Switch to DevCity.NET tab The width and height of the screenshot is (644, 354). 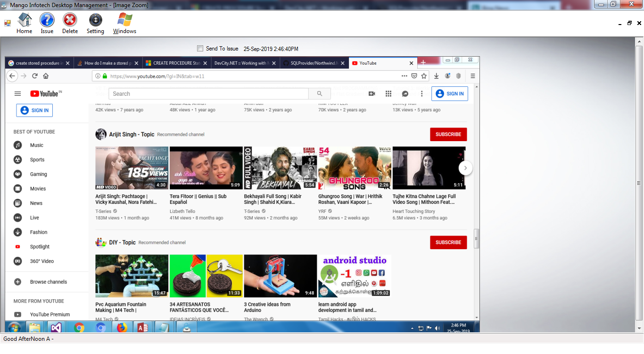pyautogui.click(x=245, y=63)
